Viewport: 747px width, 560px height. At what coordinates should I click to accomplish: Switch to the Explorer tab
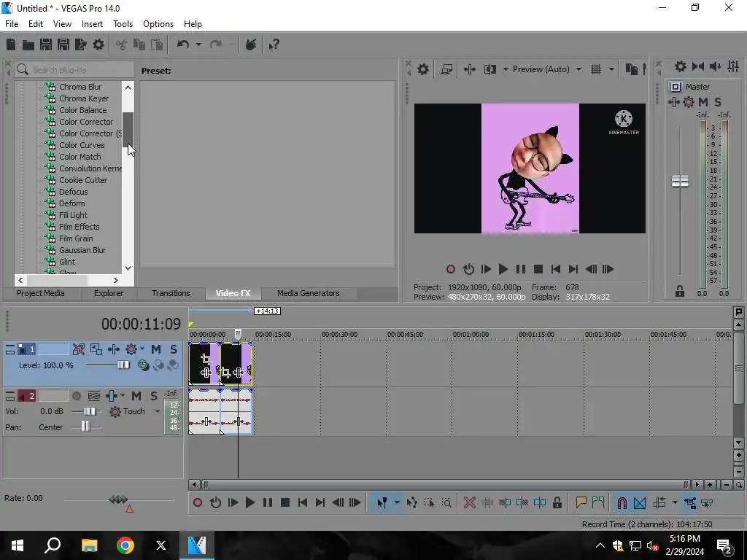pyautogui.click(x=109, y=293)
